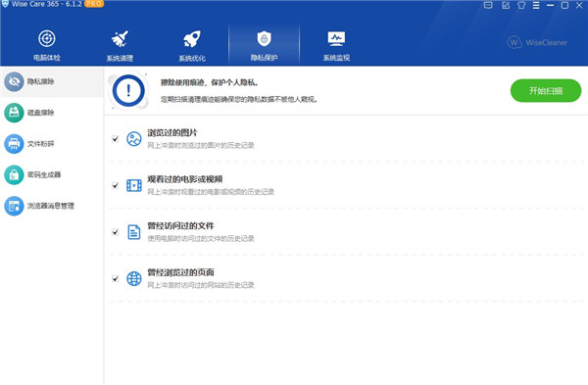
Task: Minimize the Wise Care 365 window
Action: coord(550,5)
